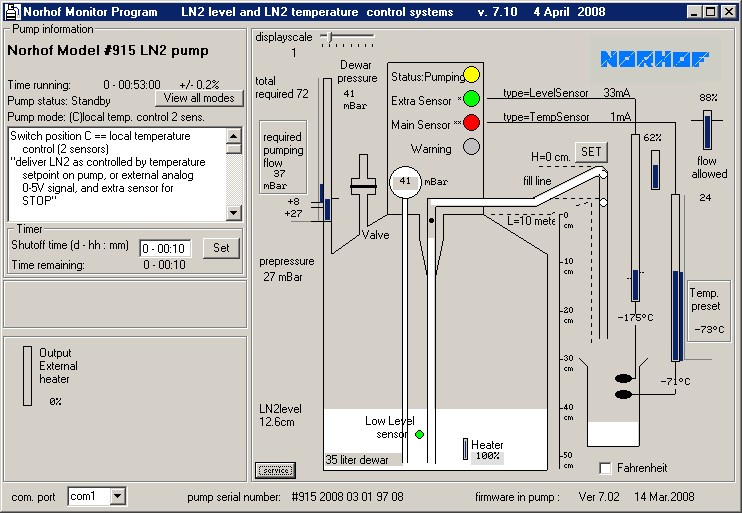Click the 'H=0 cm.' label
Viewport: 742px width, 513px height.
[550, 157]
